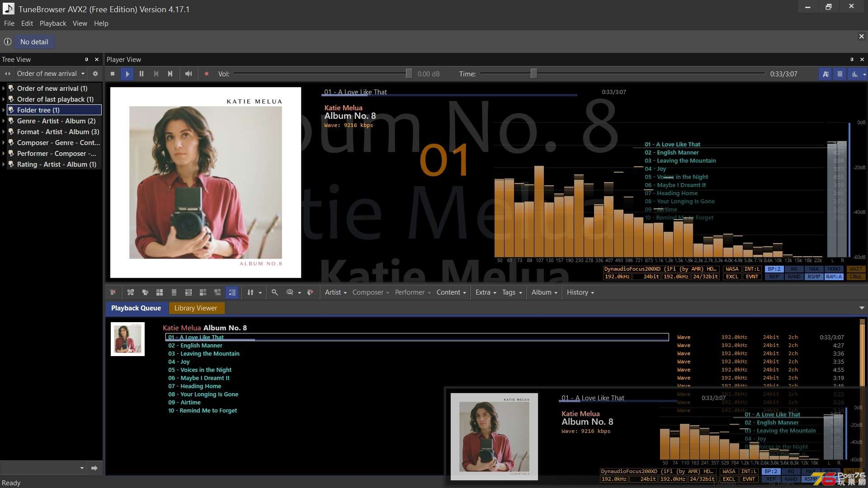This screenshot has height=488, width=868.
Task: Select Performer - Composer tree item
Action: pyautogui.click(x=57, y=154)
